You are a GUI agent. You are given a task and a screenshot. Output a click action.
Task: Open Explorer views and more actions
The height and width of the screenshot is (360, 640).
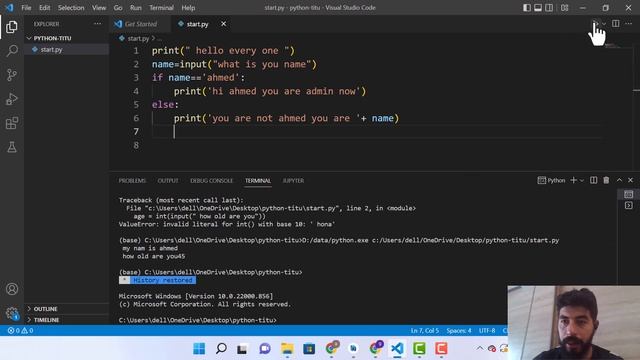pyautogui.click(x=98, y=24)
